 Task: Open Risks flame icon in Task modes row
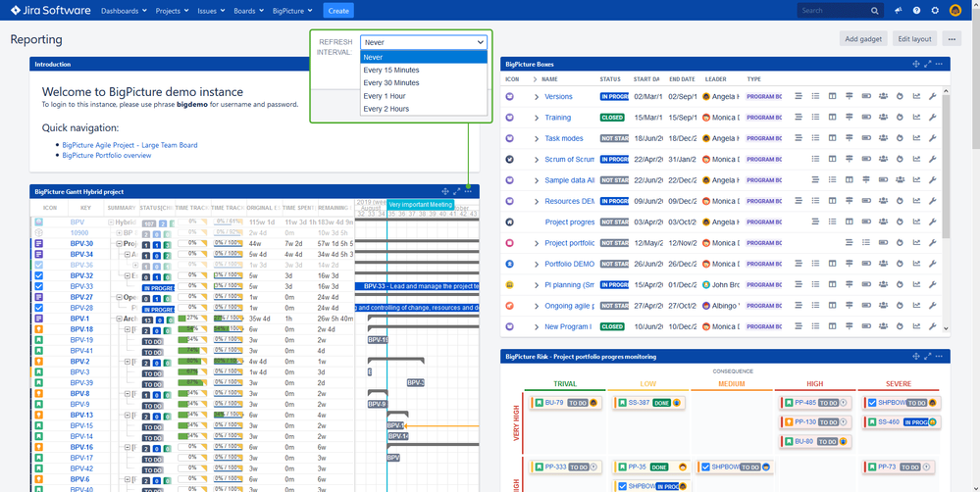(900, 138)
